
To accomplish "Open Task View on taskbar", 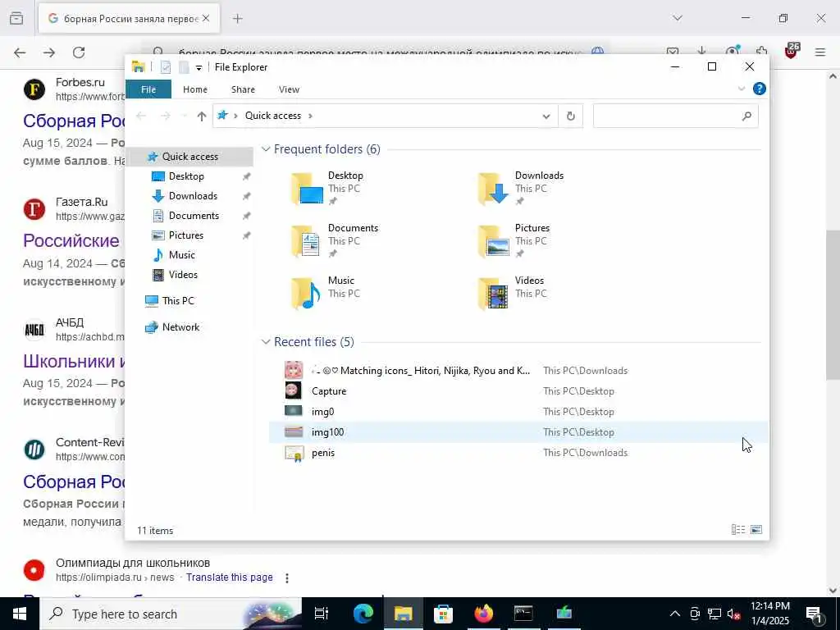I will [322, 614].
